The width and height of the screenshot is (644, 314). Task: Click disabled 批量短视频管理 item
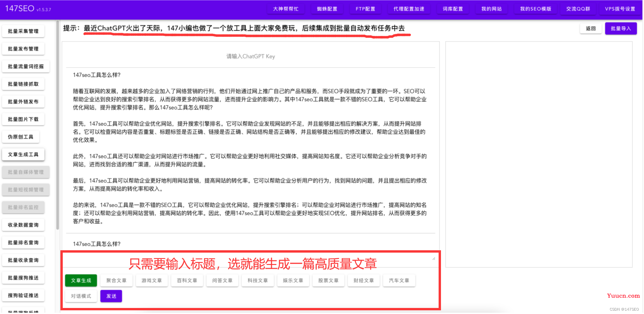click(x=26, y=190)
